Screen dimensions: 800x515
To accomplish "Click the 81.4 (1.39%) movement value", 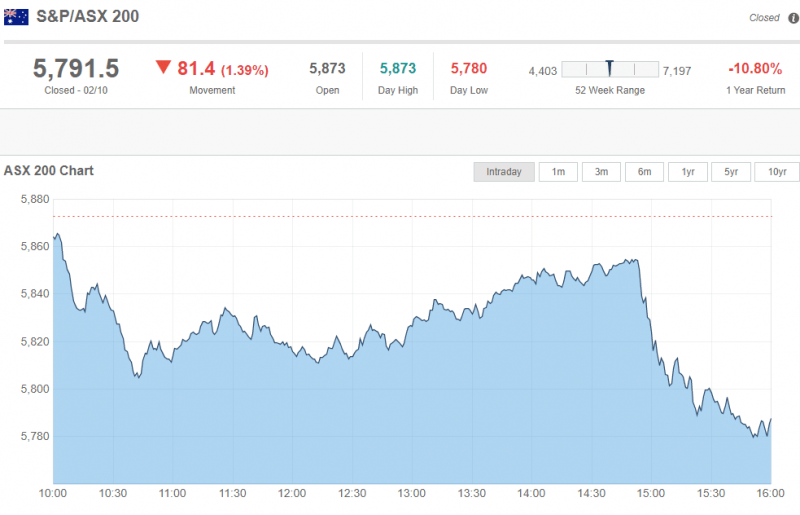I will tap(222, 68).
